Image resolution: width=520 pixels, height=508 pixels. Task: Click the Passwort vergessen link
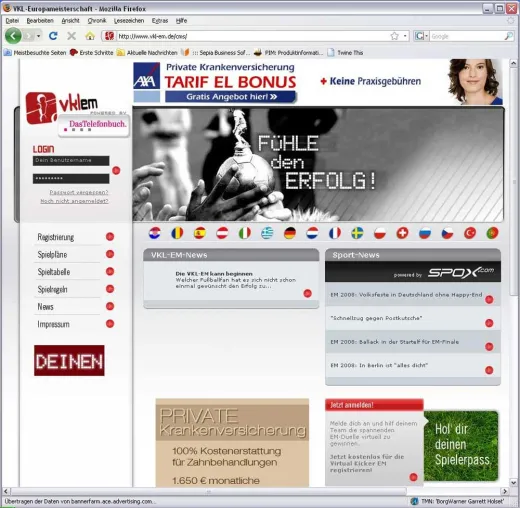(x=79, y=192)
